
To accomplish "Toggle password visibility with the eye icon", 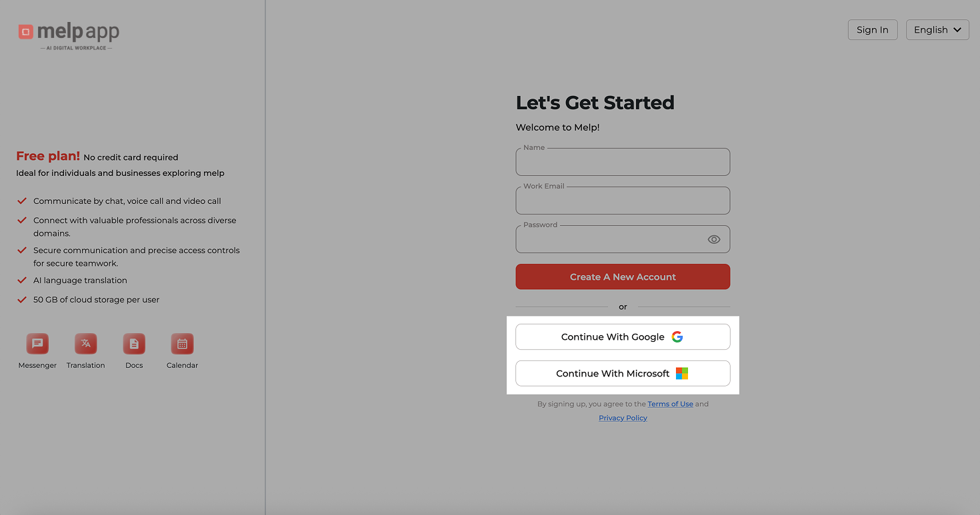I will pos(714,239).
